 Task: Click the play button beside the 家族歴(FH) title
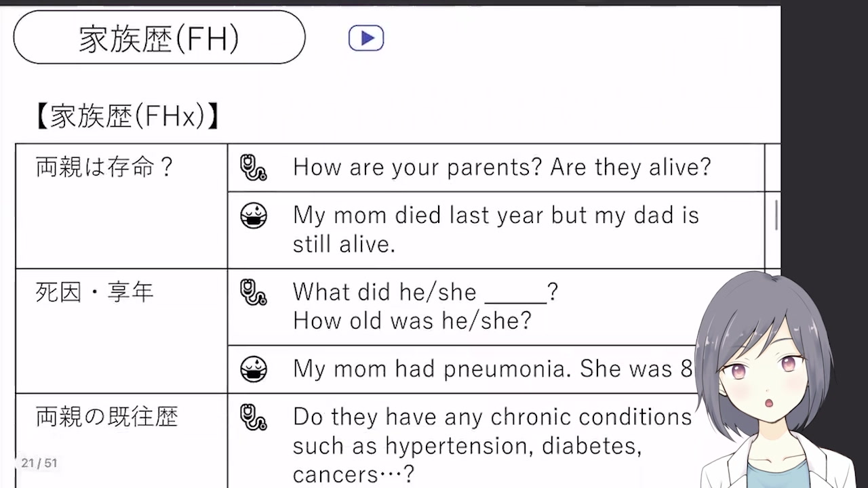(366, 38)
